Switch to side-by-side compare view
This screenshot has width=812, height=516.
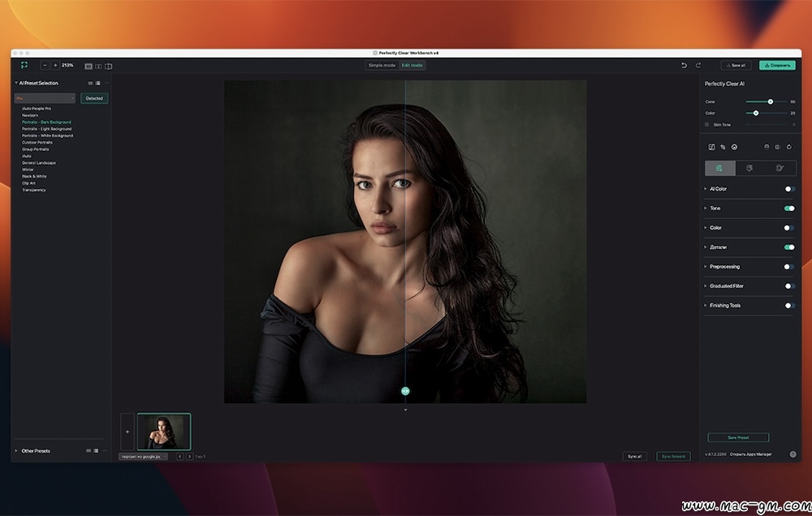[98, 67]
